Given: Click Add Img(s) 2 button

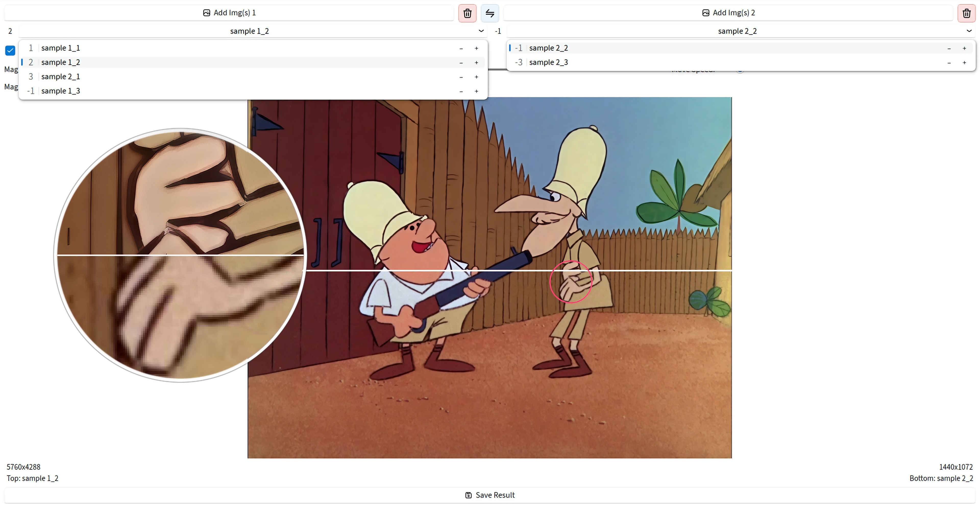Looking at the screenshot, I should [728, 13].
